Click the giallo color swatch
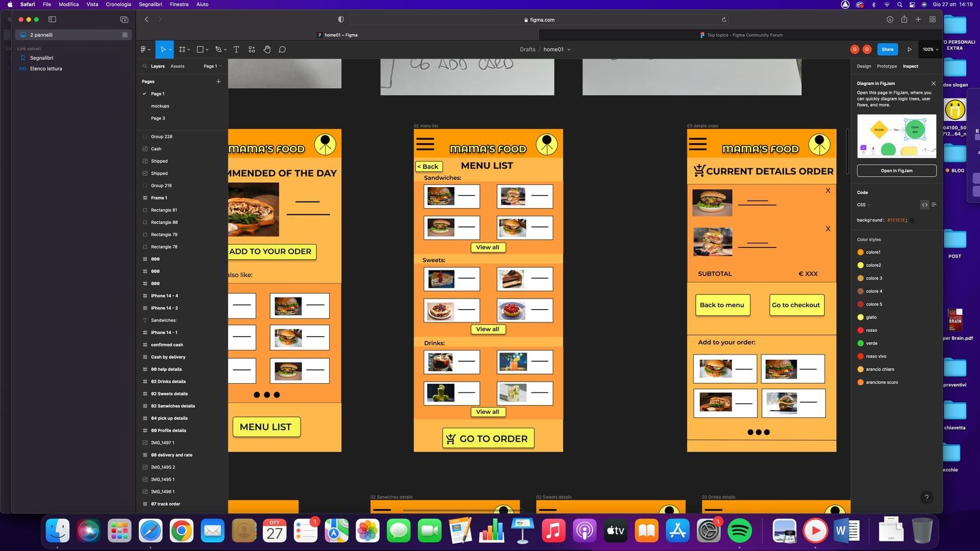 coord(861,317)
